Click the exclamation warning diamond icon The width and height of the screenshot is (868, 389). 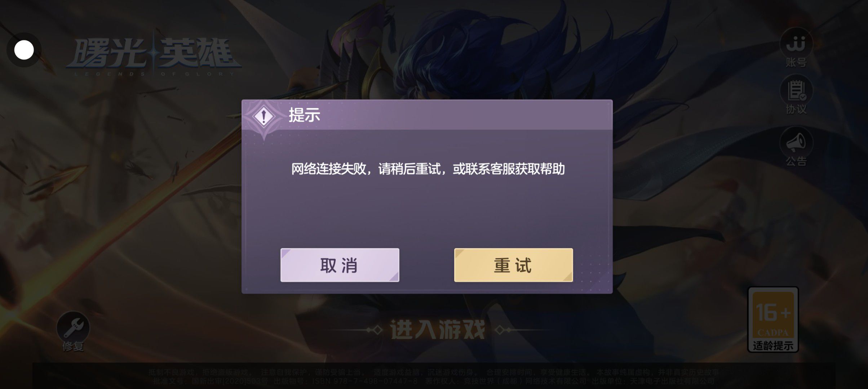pyautogui.click(x=263, y=116)
